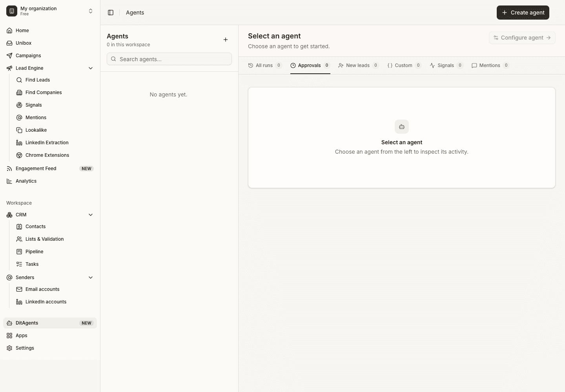
Task: Click the Unibox inbox icon
Action: click(x=9, y=43)
